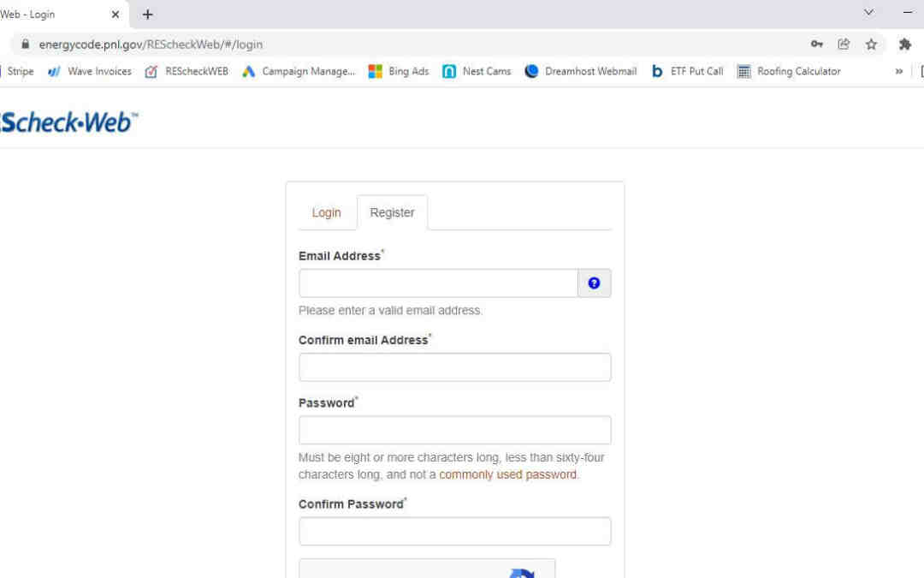The image size is (924, 578).
Task: Click the share page icon in address bar
Action: coord(844,45)
